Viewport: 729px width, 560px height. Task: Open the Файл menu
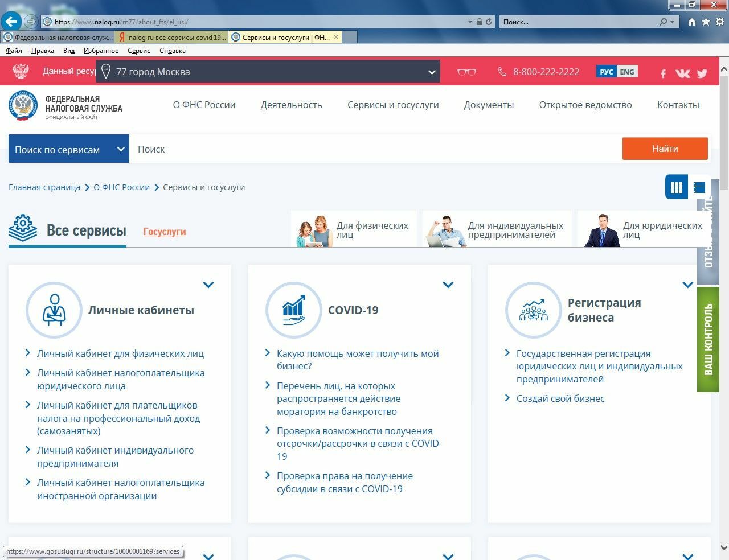coord(14,51)
